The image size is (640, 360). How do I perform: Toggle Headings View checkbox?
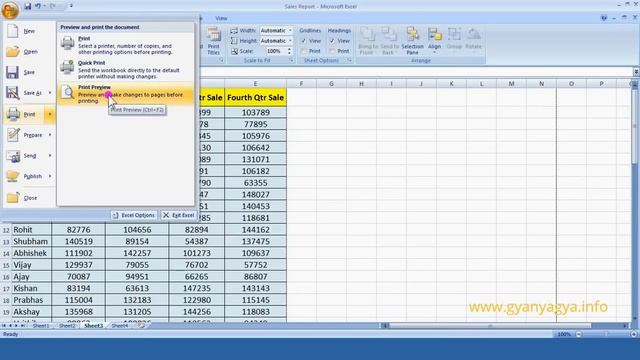click(332, 41)
